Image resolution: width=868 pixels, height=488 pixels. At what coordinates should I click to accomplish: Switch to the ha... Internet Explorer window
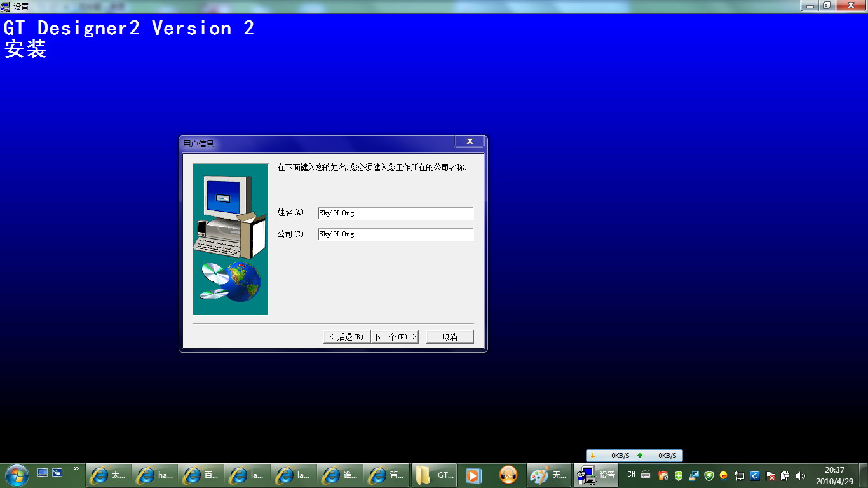click(x=155, y=475)
